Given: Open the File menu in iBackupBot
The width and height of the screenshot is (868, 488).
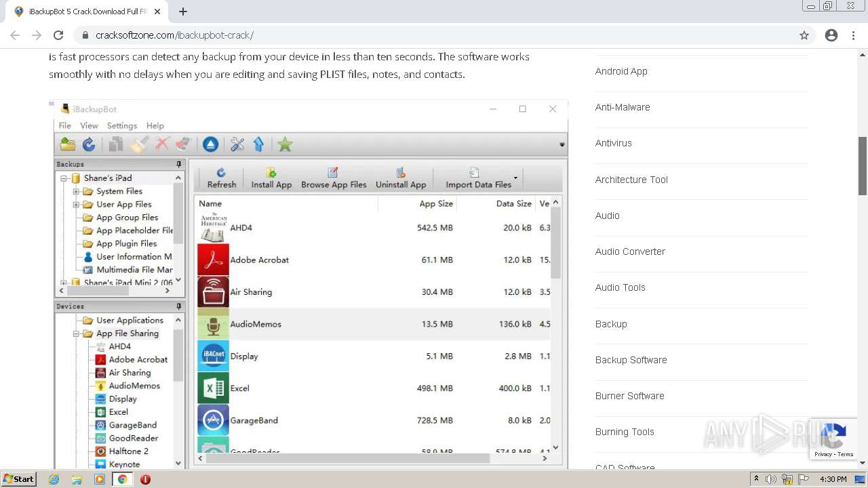Looking at the screenshot, I should [64, 125].
